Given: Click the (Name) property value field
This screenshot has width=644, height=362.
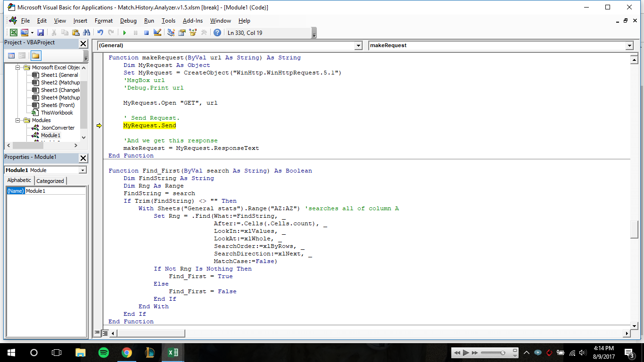Looking at the screenshot, I should [55, 191].
